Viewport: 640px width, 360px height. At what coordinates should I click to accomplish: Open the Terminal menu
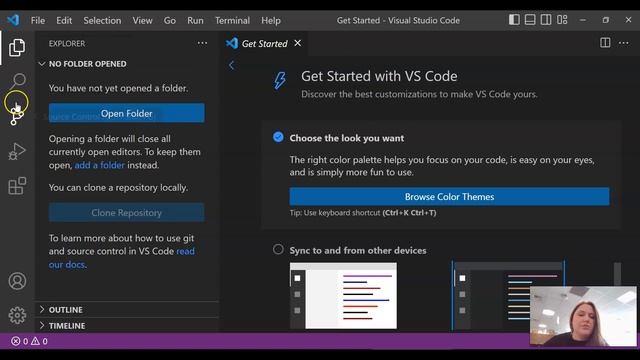coord(232,20)
